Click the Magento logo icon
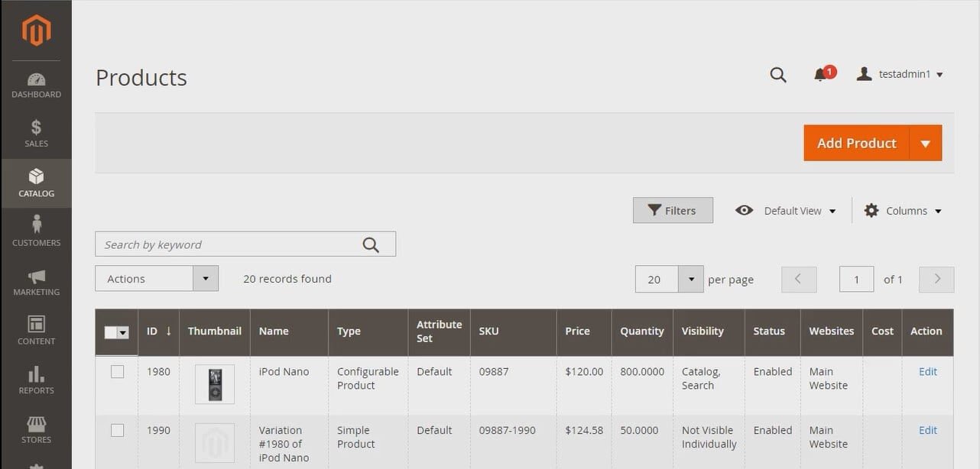Image resolution: width=980 pixels, height=469 pixels. pyautogui.click(x=36, y=31)
